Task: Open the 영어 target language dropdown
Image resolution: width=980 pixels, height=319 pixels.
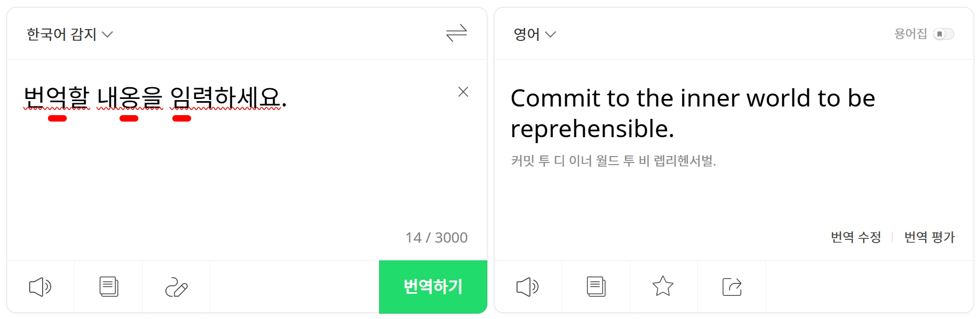Action: 535,34
